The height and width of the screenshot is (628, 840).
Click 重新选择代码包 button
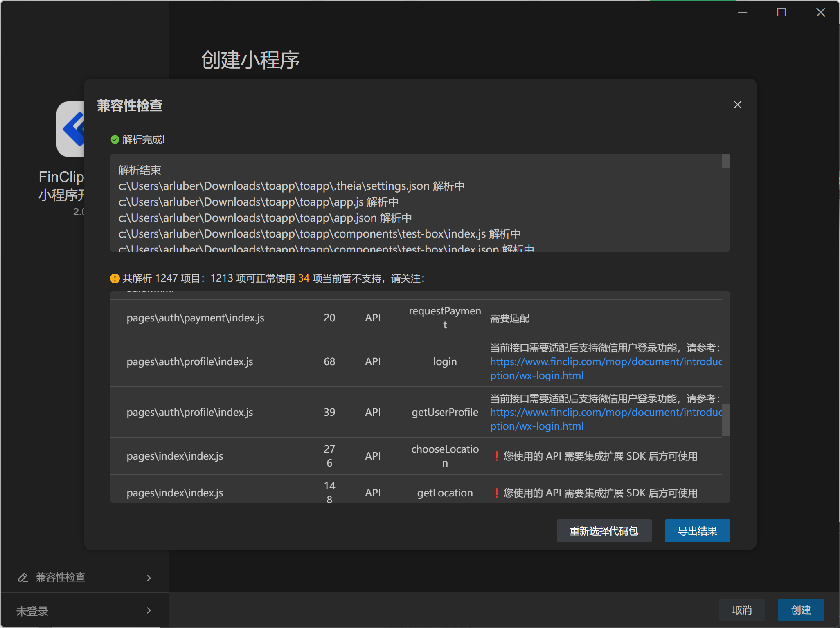click(604, 531)
